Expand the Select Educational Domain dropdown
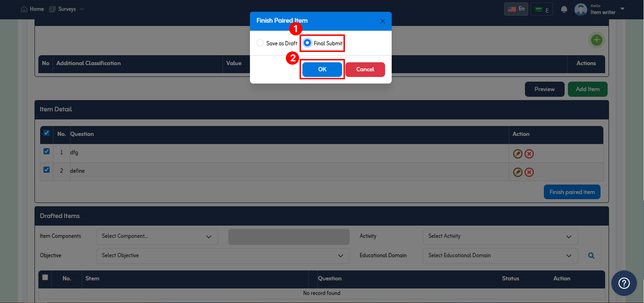This screenshot has width=644, height=303. [500, 256]
